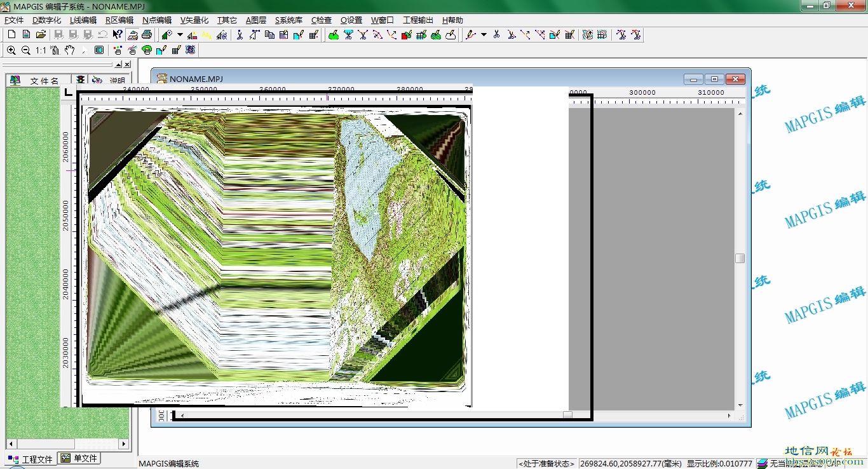Click the line join nodes icon

(526, 34)
